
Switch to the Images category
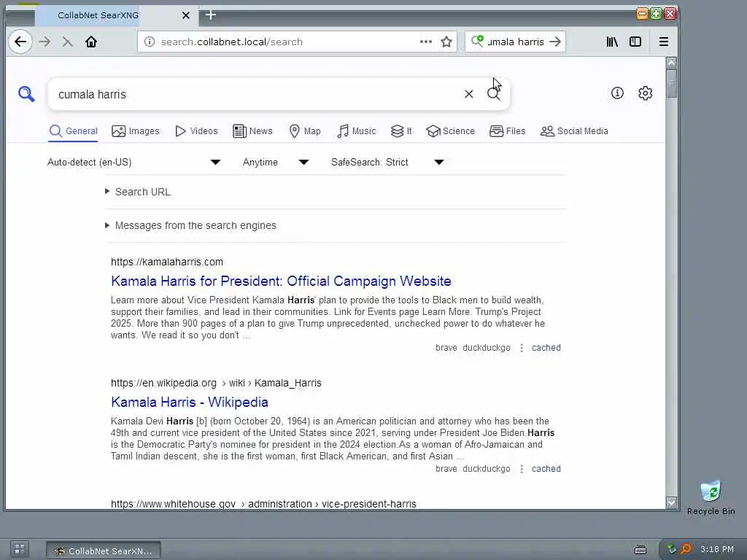click(135, 131)
